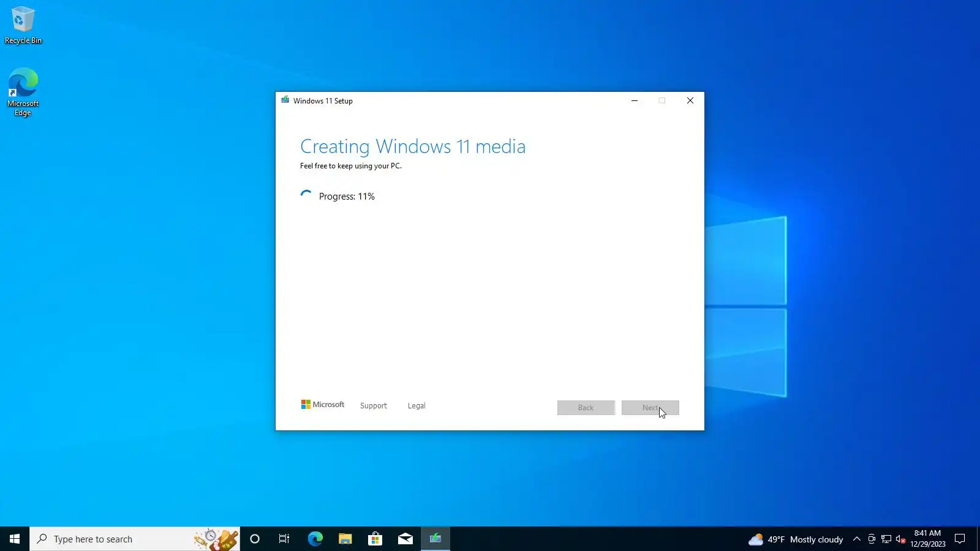
Task: Click the Progress: 11% text
Action: point(347,197)
